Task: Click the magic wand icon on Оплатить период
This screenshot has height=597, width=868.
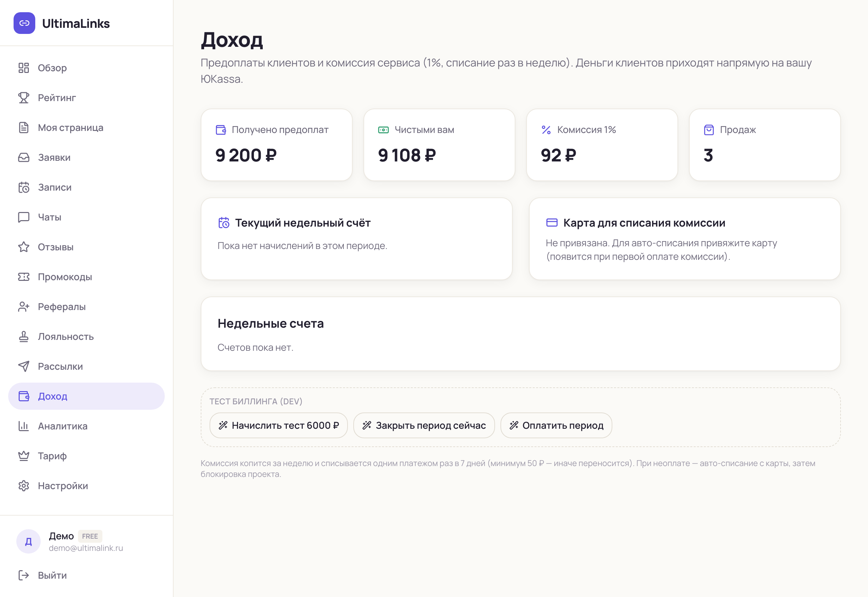Action: tap(514, 425)
